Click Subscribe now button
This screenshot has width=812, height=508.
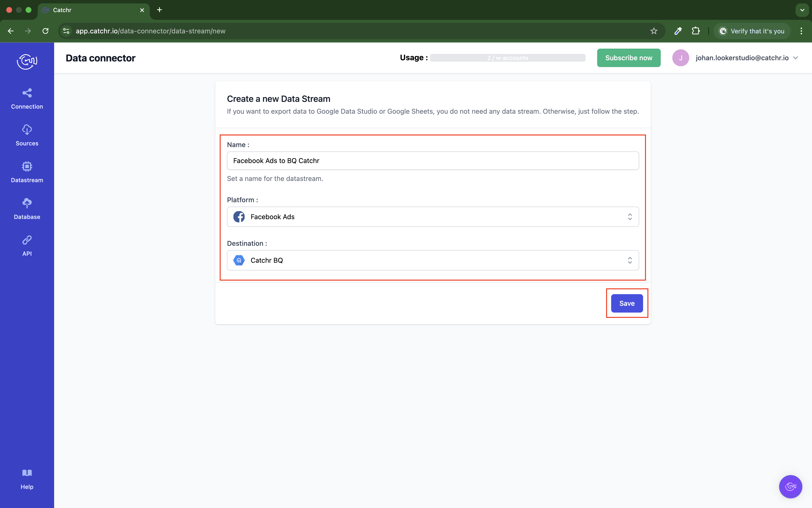[629, 58]
